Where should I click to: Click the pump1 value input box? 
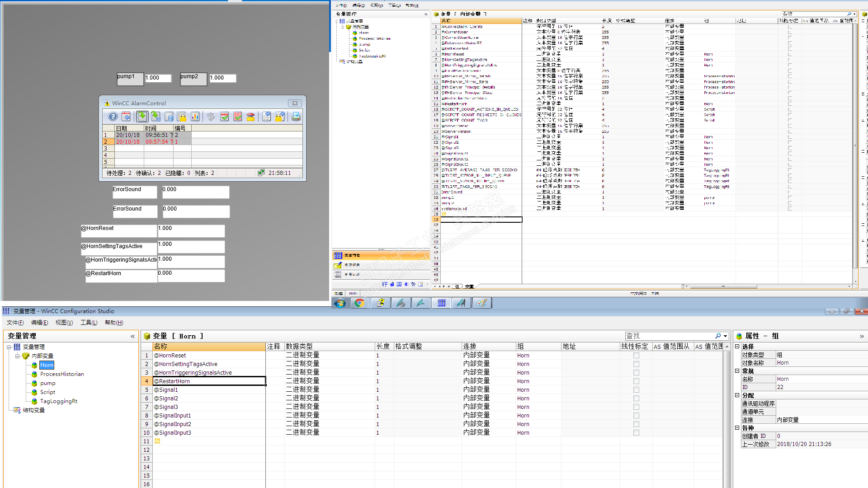(x=158, y=78)
